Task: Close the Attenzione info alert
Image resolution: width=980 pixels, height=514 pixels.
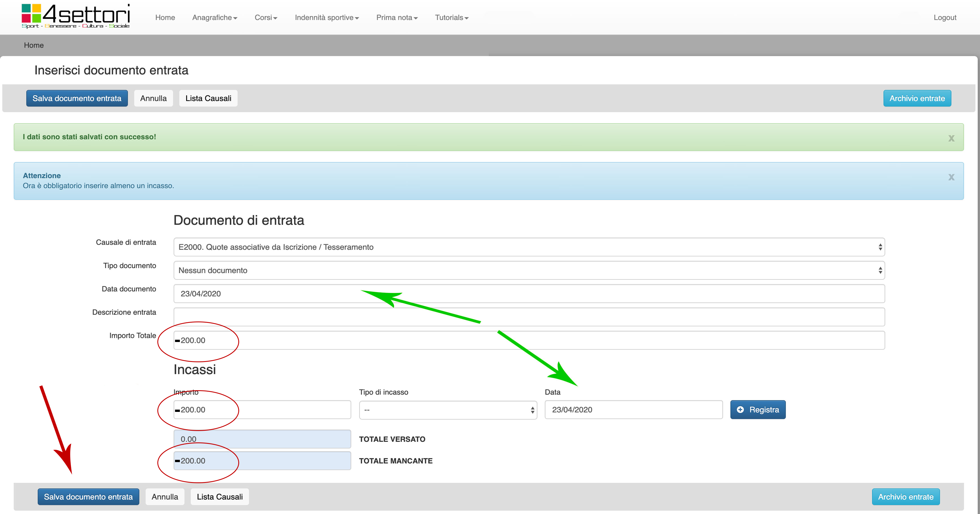Action: pyautogui.click(x=951, y=177)
